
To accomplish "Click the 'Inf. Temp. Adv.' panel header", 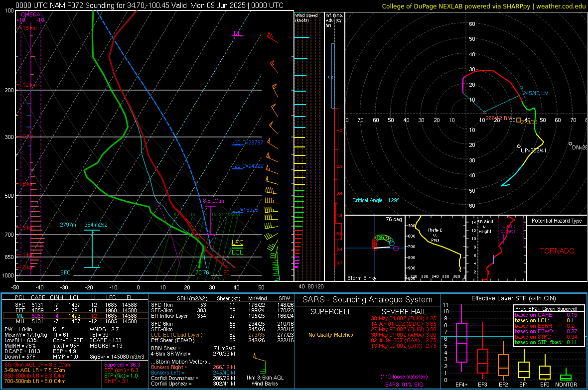I will (334, 20).
